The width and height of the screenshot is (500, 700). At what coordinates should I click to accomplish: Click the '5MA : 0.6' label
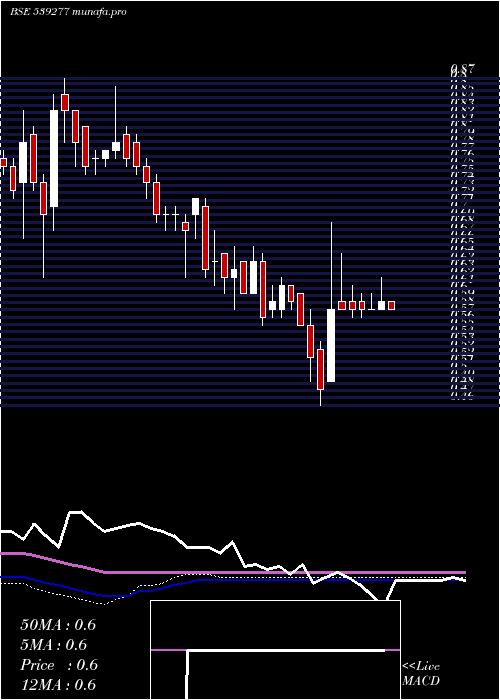click(x=54, y=645)
